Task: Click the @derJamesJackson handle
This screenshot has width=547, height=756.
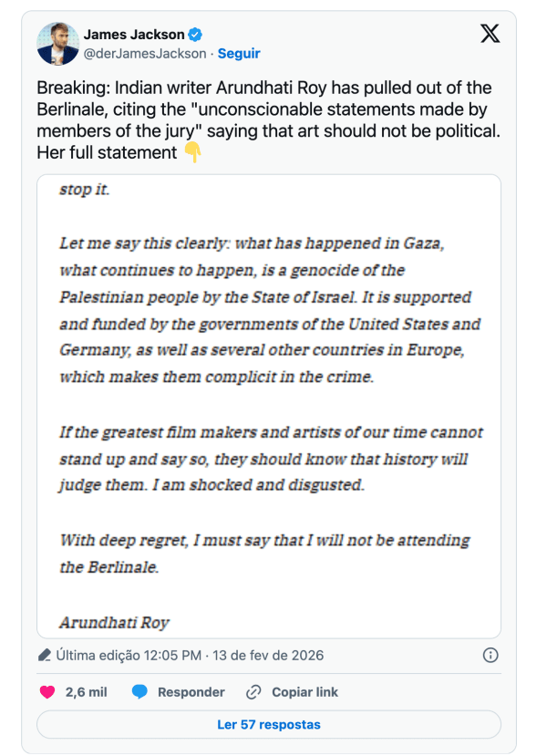Action: coord(145,54)
